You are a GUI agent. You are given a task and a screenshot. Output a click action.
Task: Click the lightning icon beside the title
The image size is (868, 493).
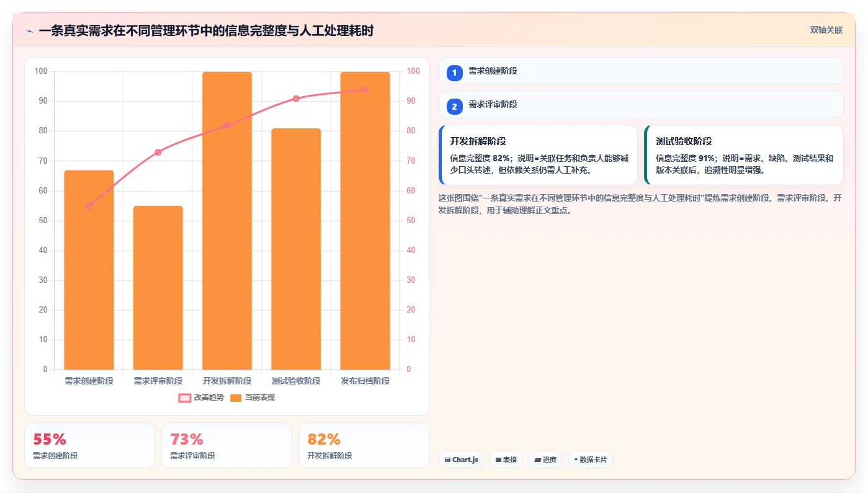click(29, 30)
